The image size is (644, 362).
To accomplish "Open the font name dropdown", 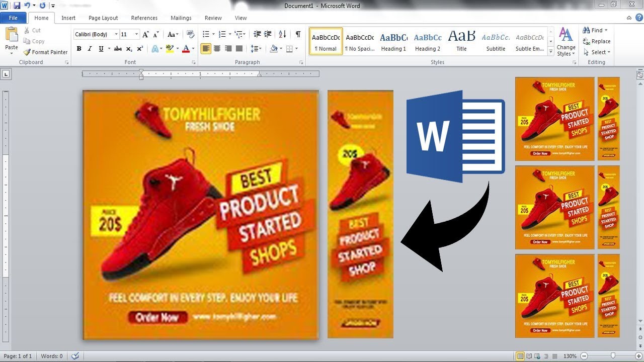I will [116, 35].
